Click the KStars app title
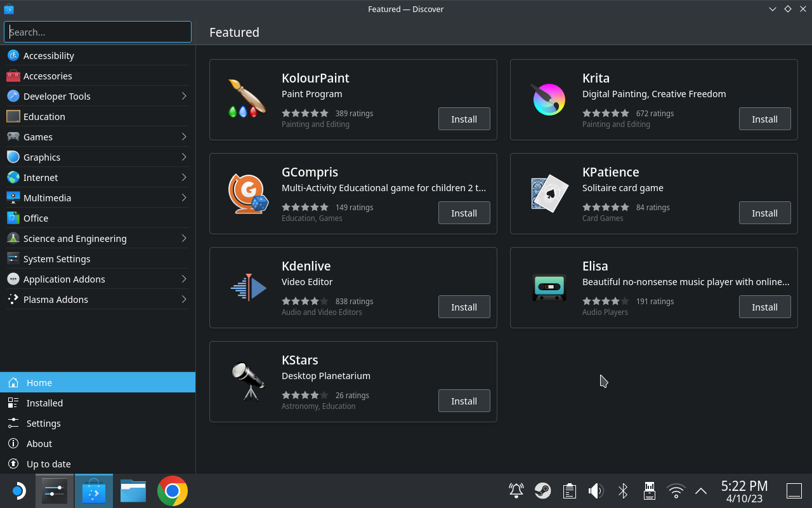 (299, 360)
